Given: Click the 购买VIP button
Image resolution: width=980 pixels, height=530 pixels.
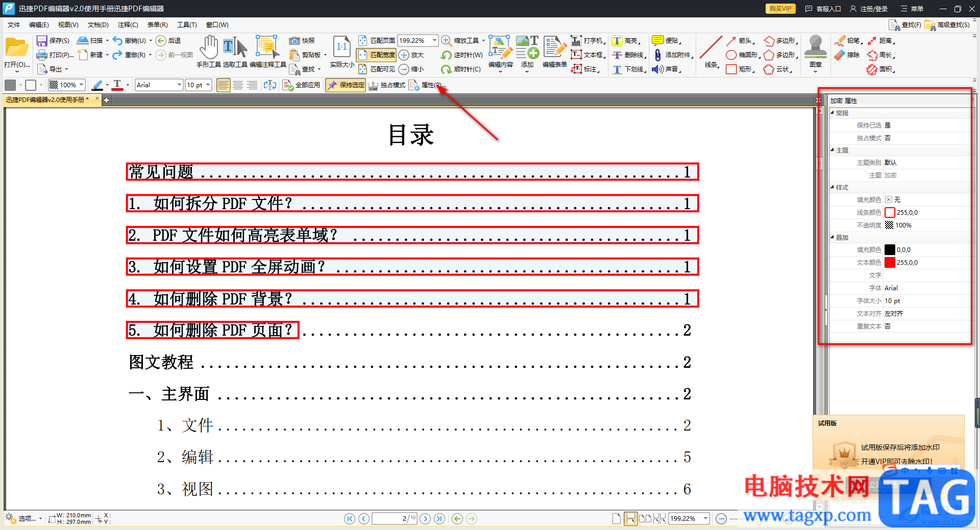Looking at the screenshot, I should tap(780, 9).
